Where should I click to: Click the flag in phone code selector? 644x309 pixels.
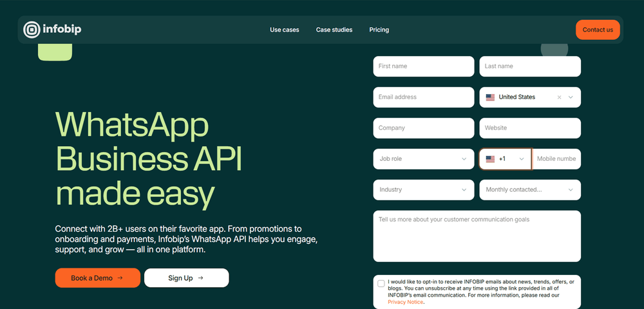490,159
